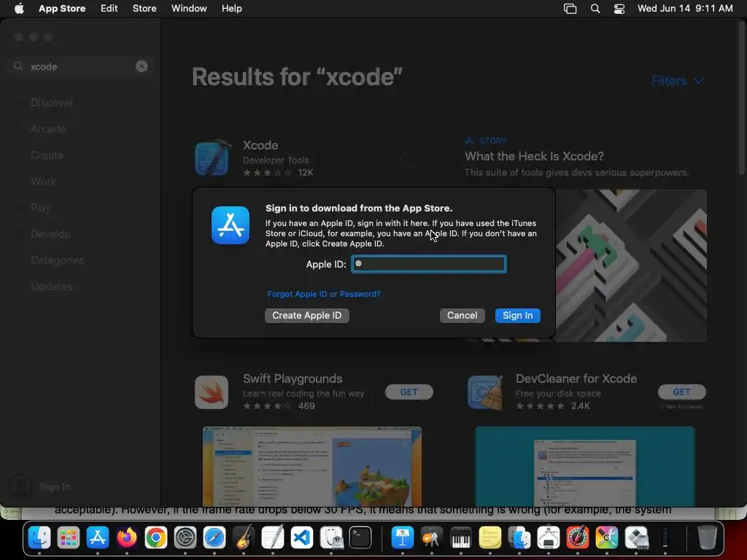Select Arcade in the sidebar

48,129
